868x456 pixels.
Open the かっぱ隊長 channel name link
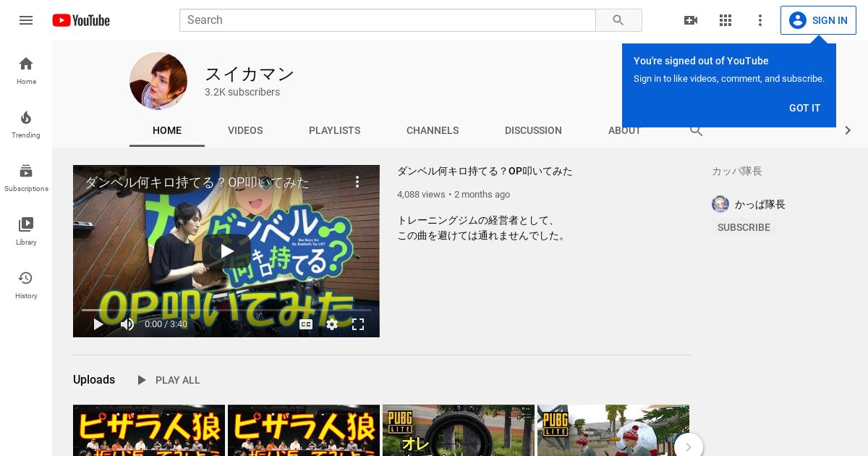pyautogui.click(x=760, y=205)
